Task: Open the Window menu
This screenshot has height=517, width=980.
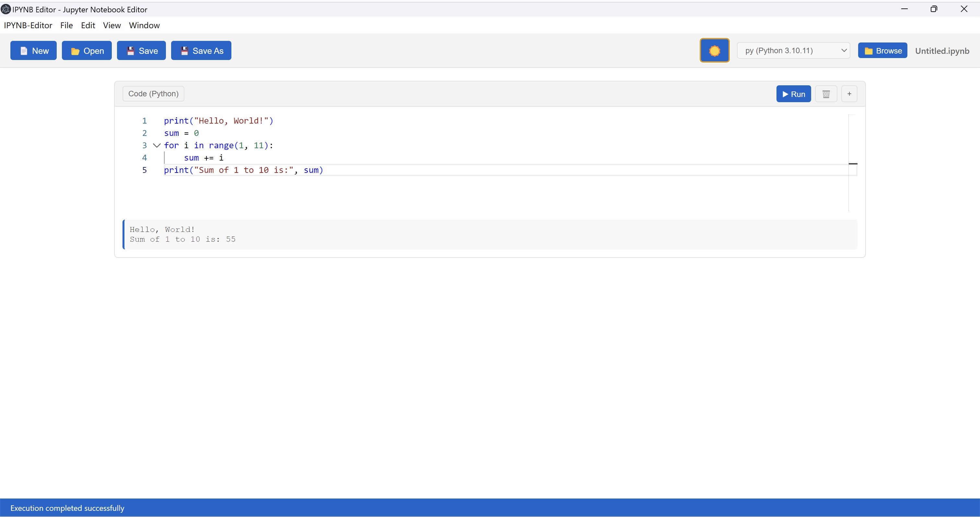Action: (x=144, y=26)
